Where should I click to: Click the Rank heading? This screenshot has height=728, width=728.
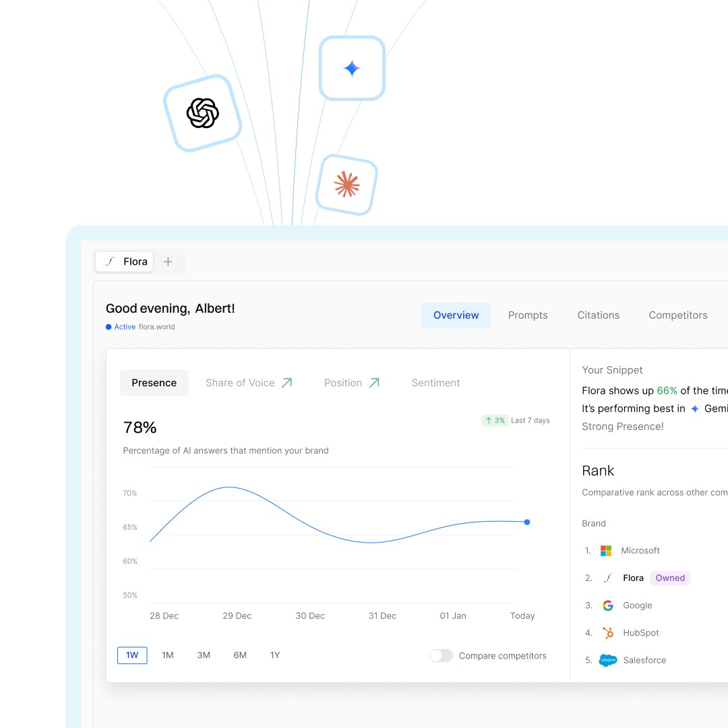598,471
